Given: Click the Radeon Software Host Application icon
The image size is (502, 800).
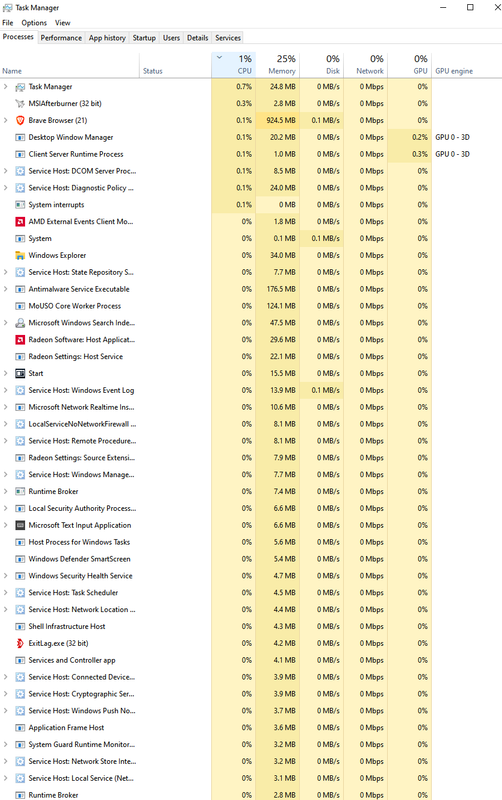Looking at the screenshot, I should tap(20, 339).
